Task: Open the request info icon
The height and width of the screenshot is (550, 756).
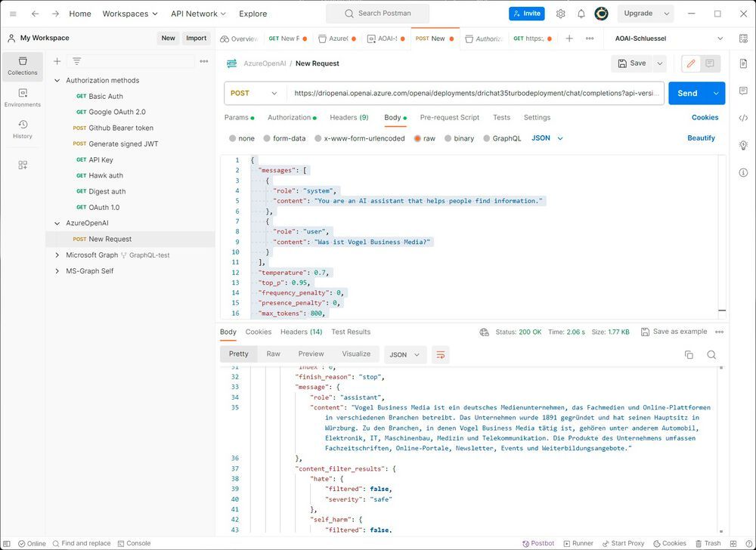Action: 743,172
